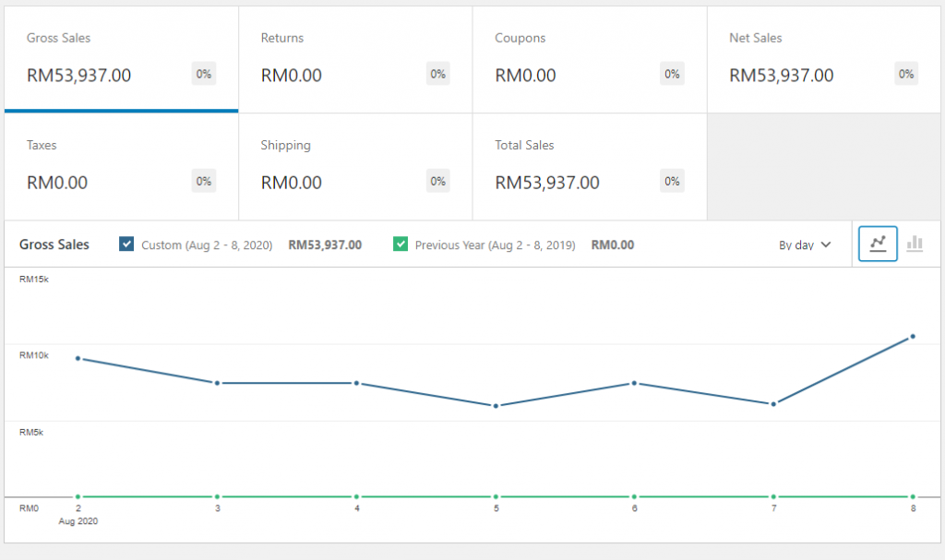
Task: Click the Aug 5 green previous-year point
Action: click(496, 496)
